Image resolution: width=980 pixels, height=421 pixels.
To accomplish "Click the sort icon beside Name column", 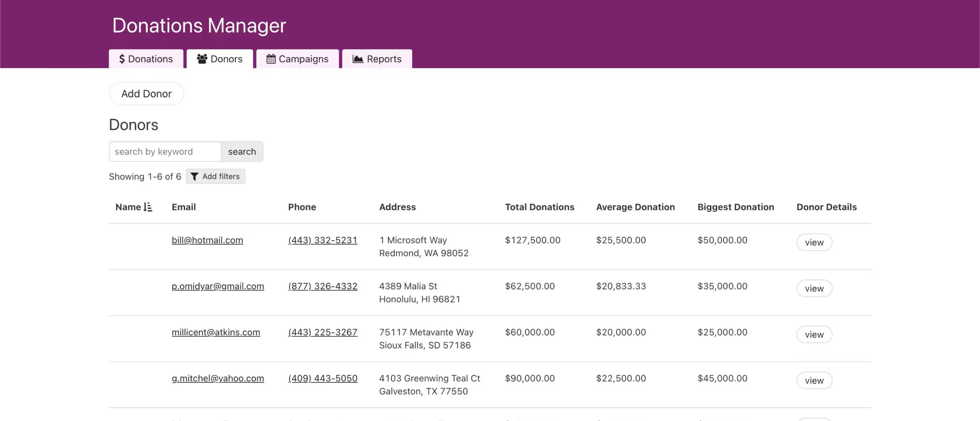I will pos(148,207).
